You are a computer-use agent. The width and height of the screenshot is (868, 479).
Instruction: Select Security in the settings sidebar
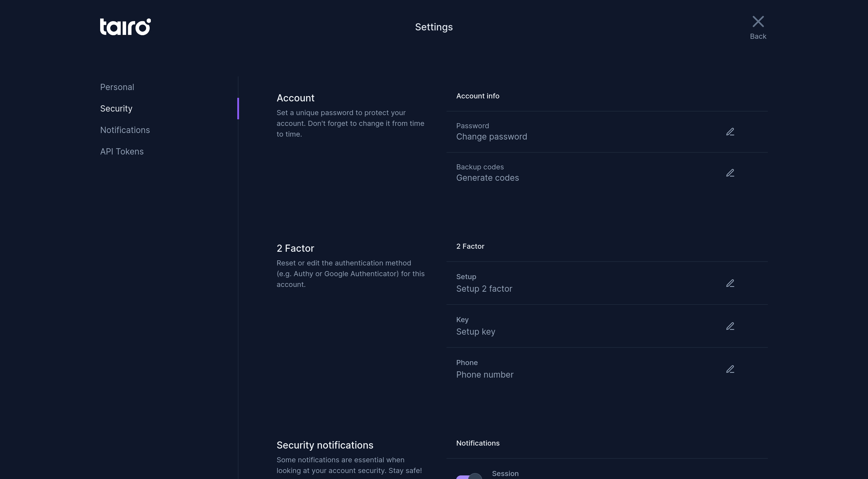click(116, 109)
